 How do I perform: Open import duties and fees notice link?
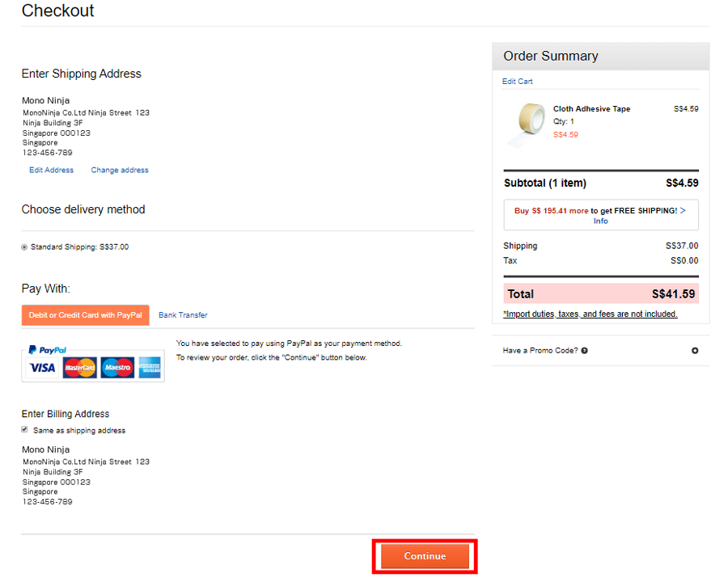[590, 314]
